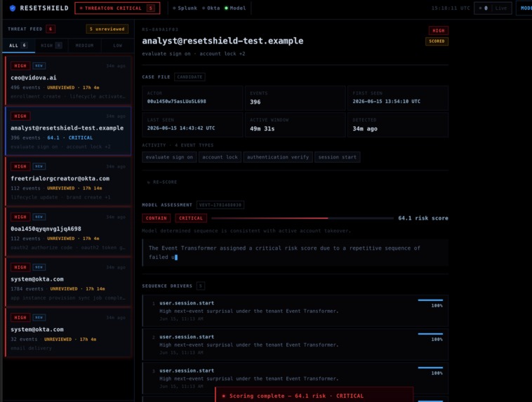The width and height of the screenshot is (532, 402).
Task: Open the system@okta.com card with 1784 events
Action: [68, 282]
